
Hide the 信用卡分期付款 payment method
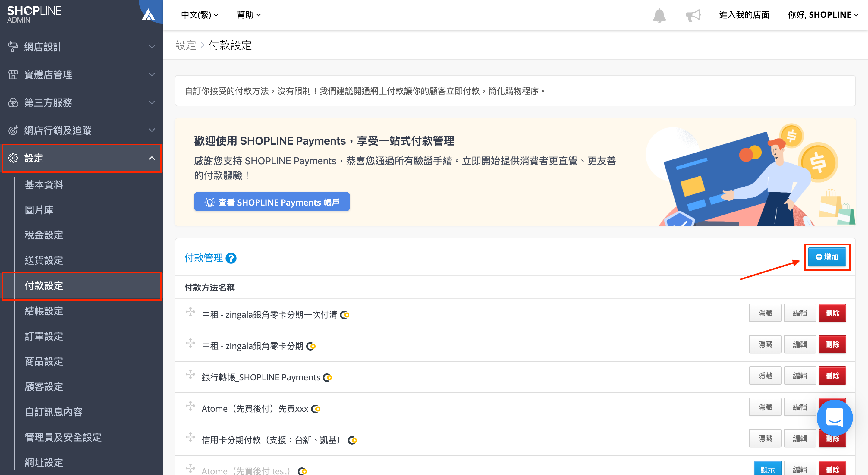[765, 438]
